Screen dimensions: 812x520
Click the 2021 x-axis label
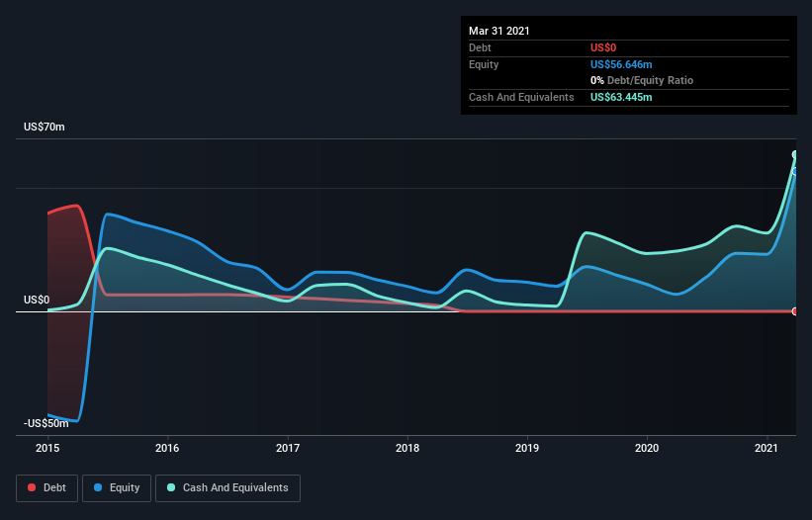click(767, 448)
